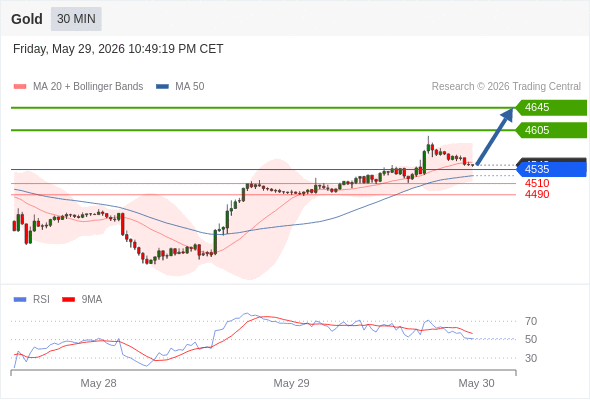Click the 4490 red support label
The height and width of the screenshot is (400, 590).
[537, 194]
